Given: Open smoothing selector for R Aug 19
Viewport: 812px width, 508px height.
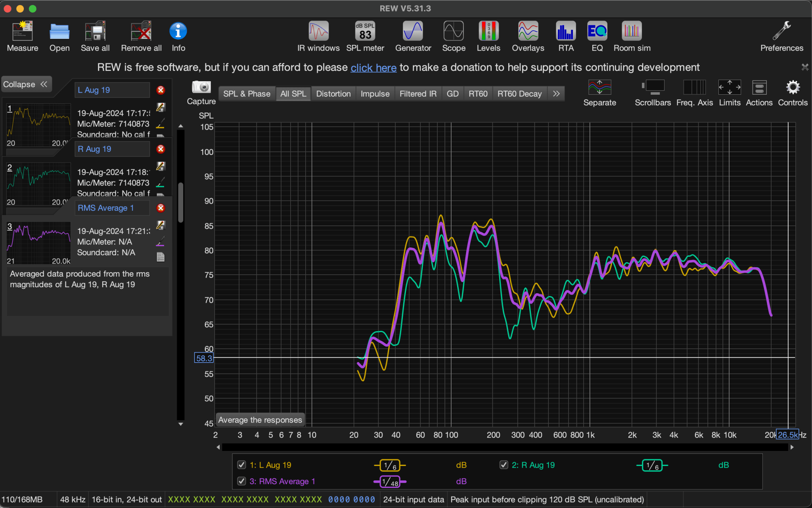Looking at the screenshot, I should [x=652, y=465].
